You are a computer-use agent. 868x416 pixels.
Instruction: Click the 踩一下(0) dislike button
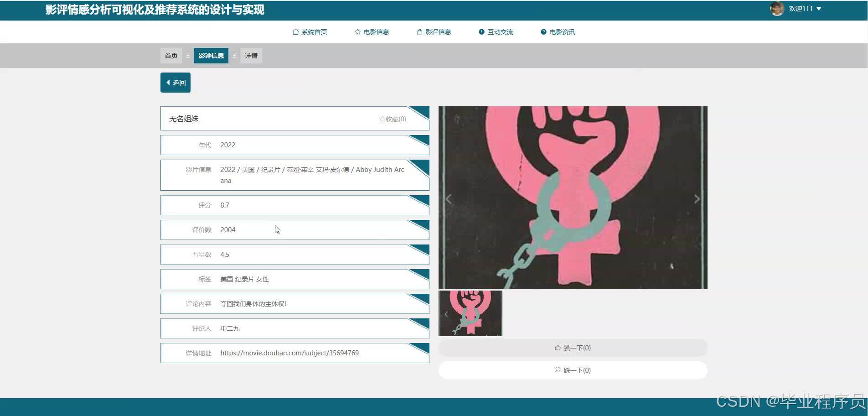(x=573, y=370)
